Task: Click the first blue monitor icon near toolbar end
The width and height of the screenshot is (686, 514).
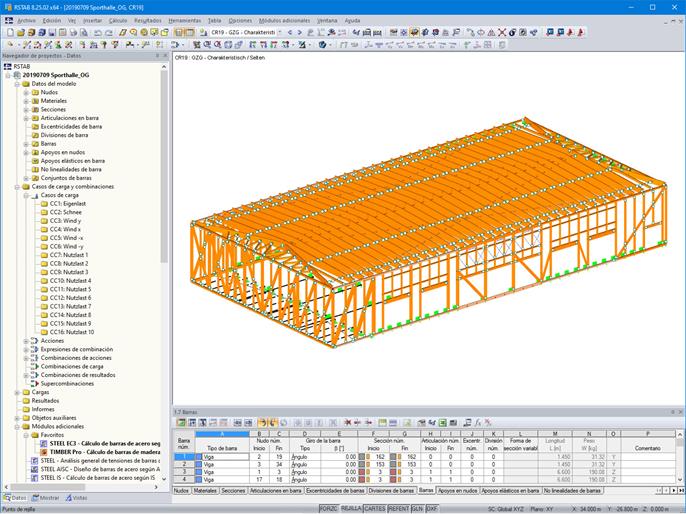Action: [x=550, y=32]
